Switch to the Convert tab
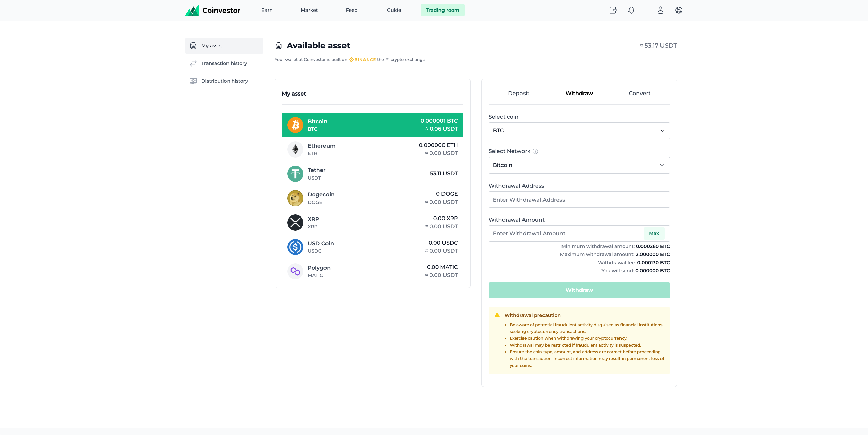 [x=639, y=93]
